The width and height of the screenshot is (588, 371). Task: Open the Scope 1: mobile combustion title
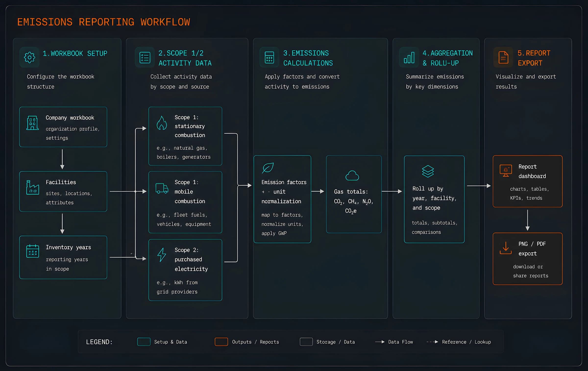click(190, 192)
